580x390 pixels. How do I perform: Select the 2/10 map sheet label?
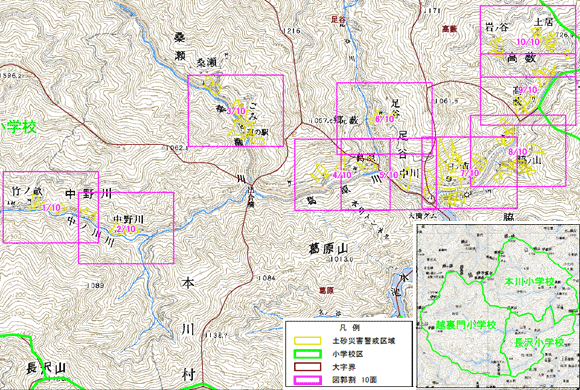[126, 229]
